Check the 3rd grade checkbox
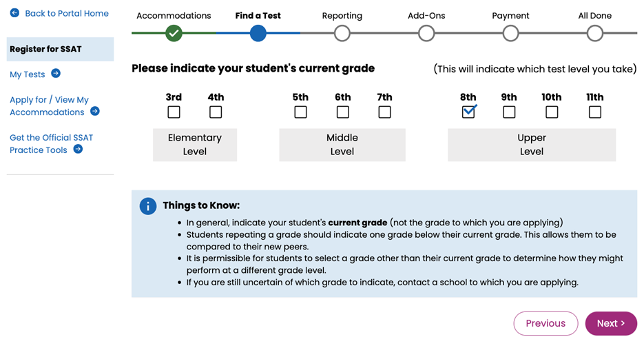Image resolution: width=644 pixels, height=348 pixels. click(x=174, y=112)
